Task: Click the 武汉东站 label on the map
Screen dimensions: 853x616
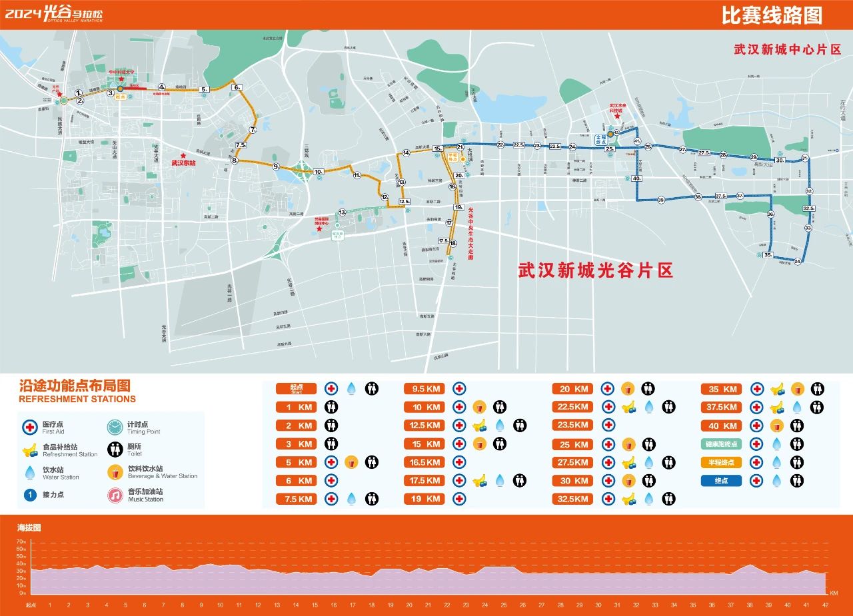Action: [x=183, y=162]
